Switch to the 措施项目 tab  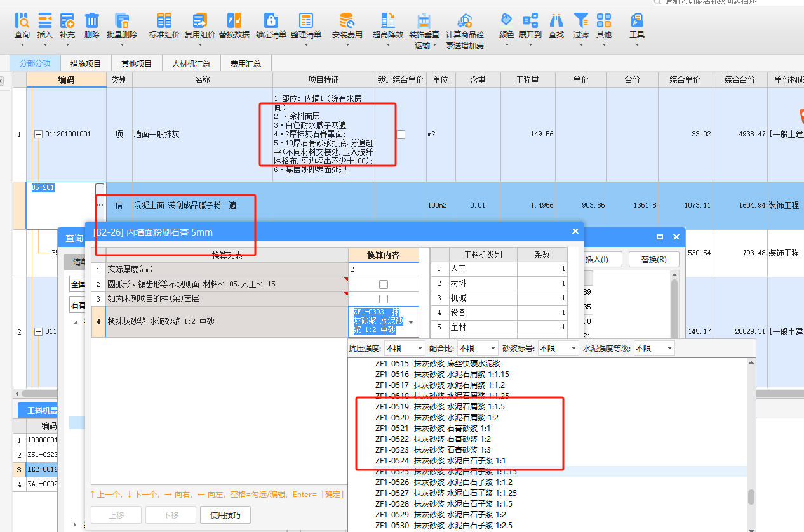click(86, 63)
